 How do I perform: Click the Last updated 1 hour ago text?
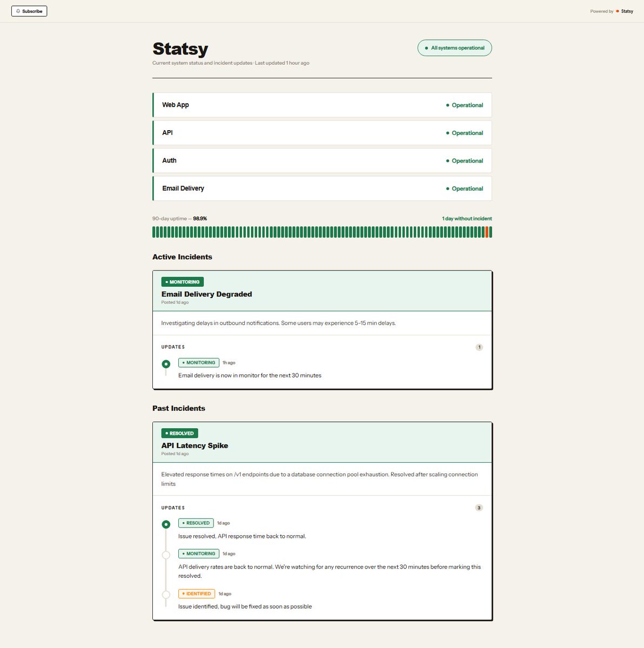pyautogui.click(x=282, y=63)
